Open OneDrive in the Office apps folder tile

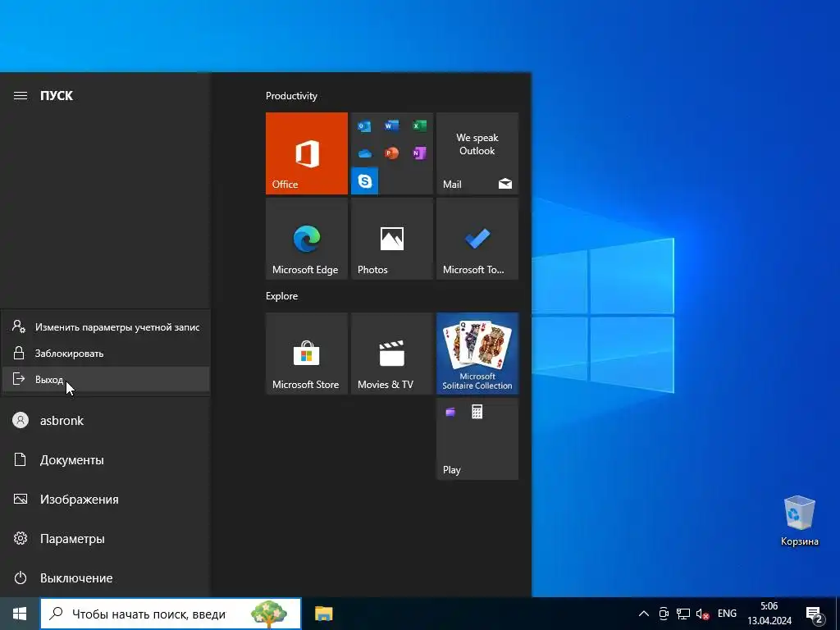click(x=364, y=153)
